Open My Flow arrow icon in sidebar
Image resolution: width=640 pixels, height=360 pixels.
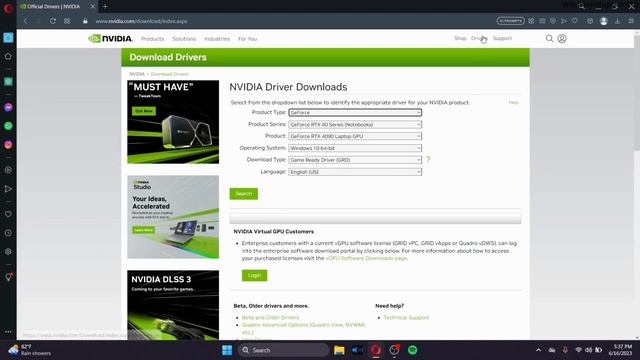point(8,189)
